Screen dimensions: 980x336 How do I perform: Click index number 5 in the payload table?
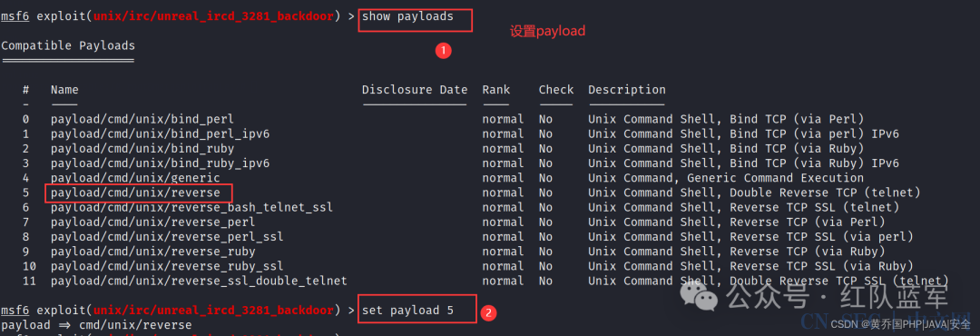[x=25, y=193]
